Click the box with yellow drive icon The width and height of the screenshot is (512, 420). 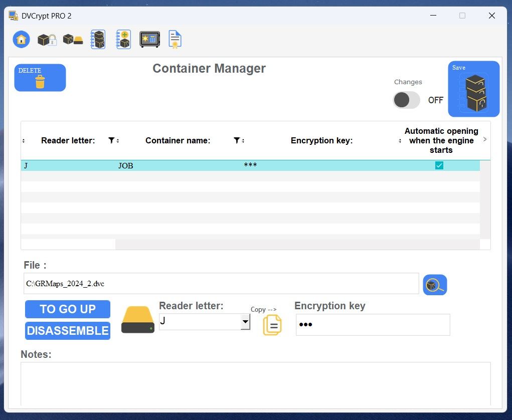73,40
